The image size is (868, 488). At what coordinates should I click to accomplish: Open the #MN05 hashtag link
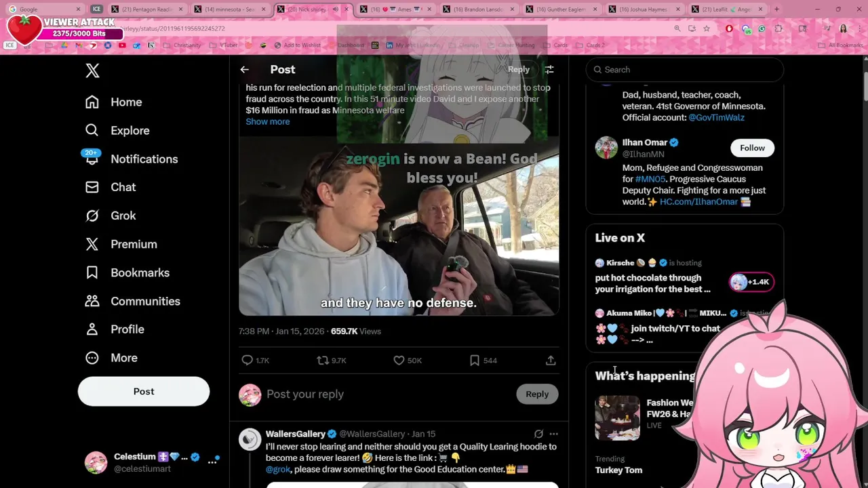click(650, 180)
